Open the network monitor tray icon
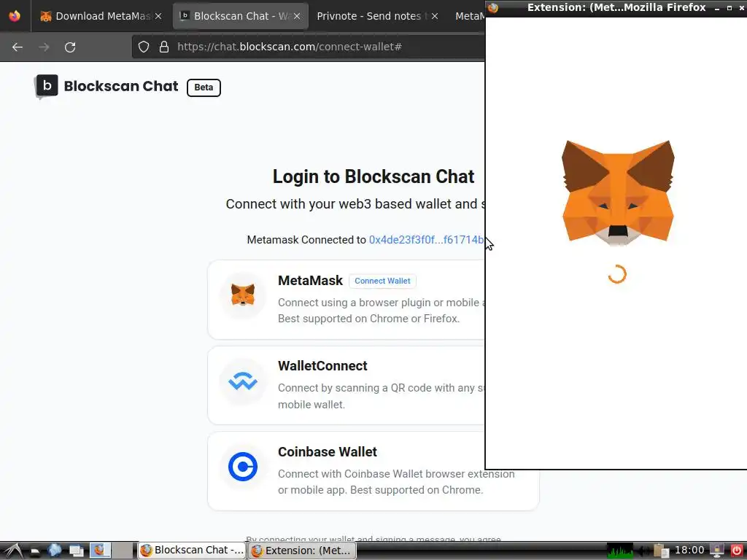 pyautogui.click(x=717, y=551)
